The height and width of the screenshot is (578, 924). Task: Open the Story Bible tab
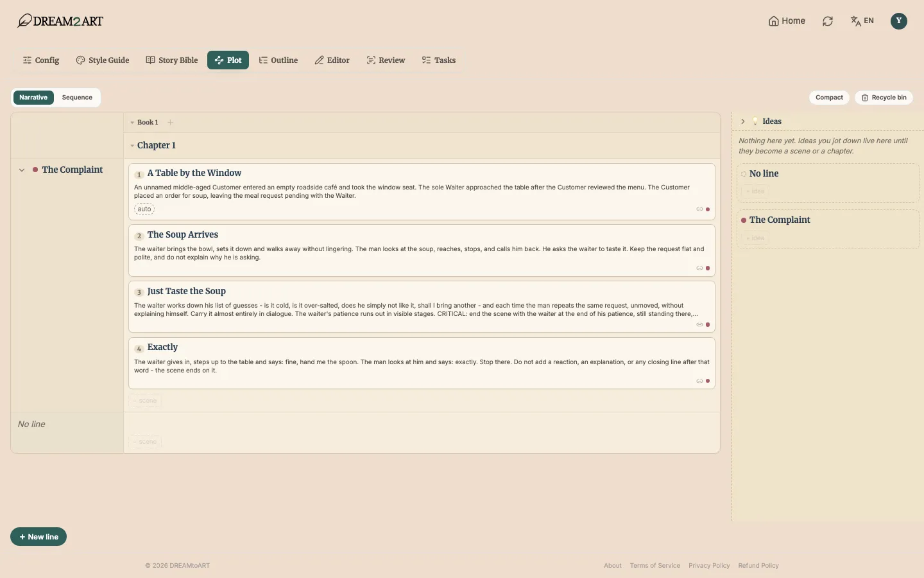[x=172, y=60]
